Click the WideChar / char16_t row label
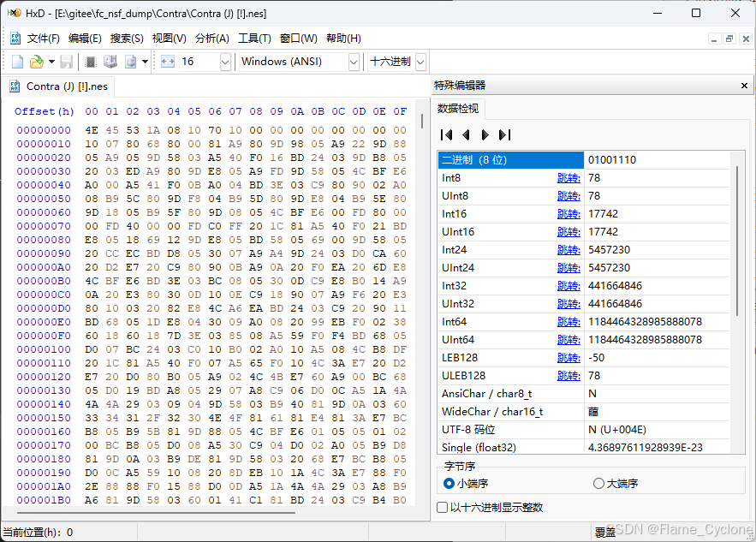This screenshot has width=756, height=542. coord(492,412)
